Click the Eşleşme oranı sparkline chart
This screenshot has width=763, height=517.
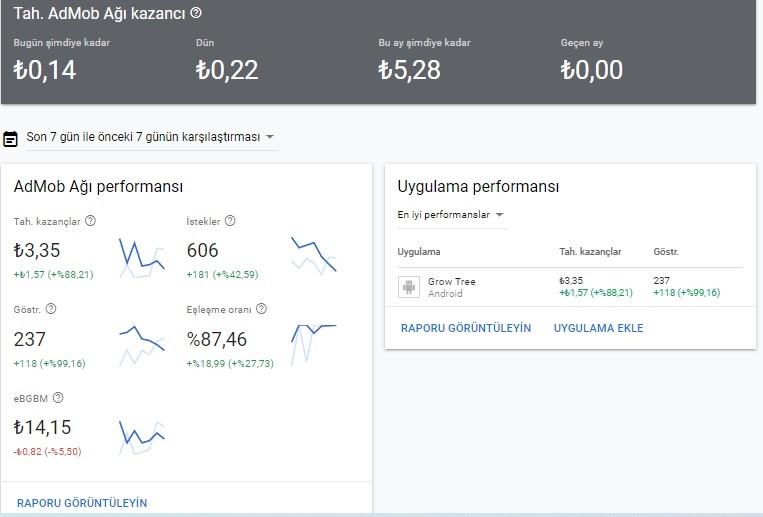[x=314, y=345]
